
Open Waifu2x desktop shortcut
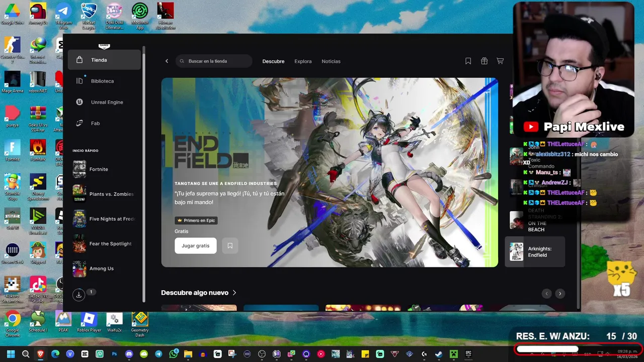coord(114,322)
